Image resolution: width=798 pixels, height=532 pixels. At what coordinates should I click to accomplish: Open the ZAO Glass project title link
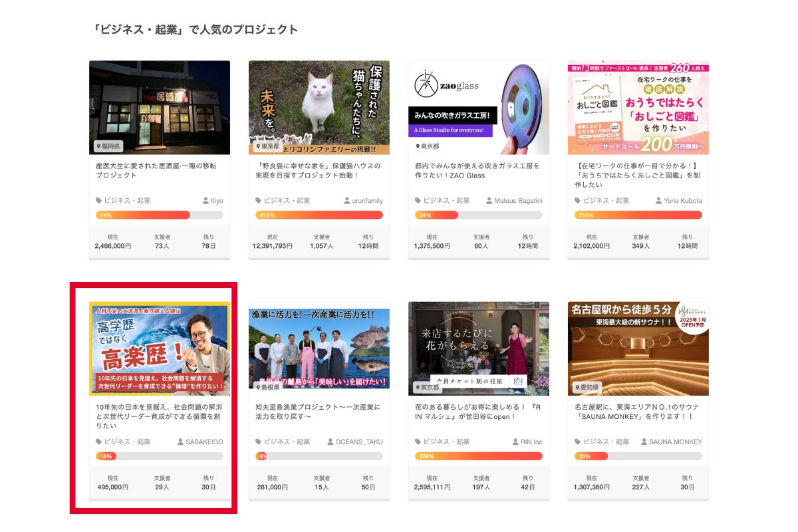pyautogui.click(x=477, y=170)
